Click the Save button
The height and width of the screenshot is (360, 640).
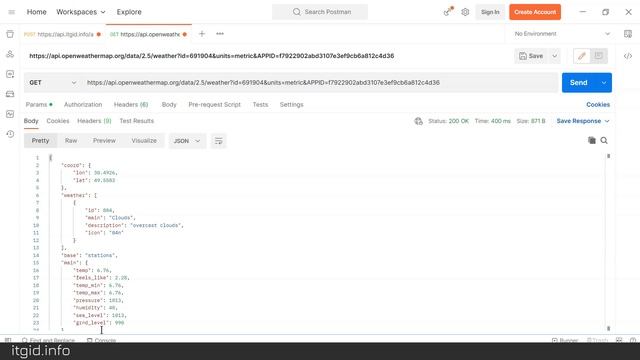(x=531, y=56)
